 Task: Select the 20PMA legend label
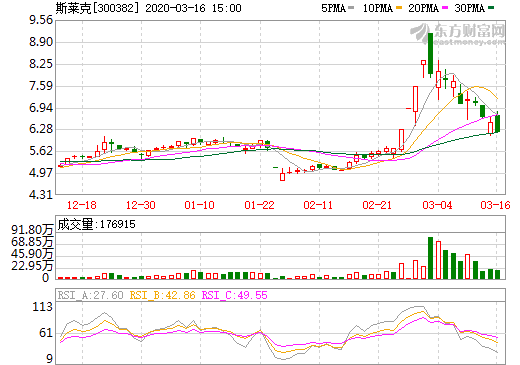(x=423, y=8)
